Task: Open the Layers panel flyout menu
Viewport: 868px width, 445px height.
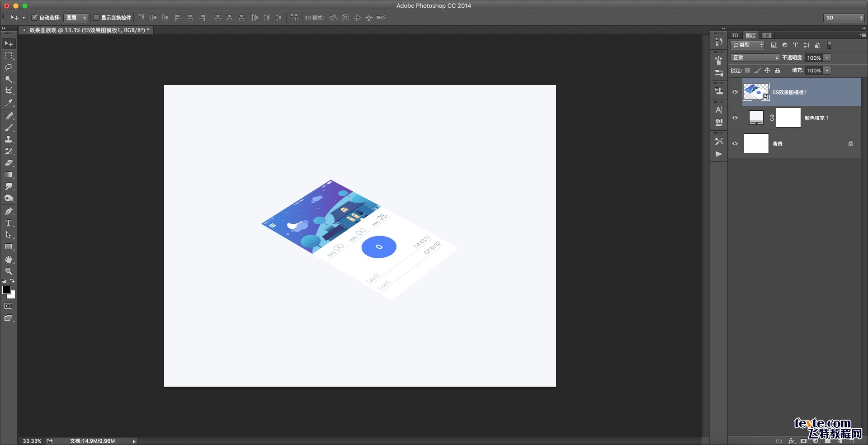Action: (x=862, y=35)
